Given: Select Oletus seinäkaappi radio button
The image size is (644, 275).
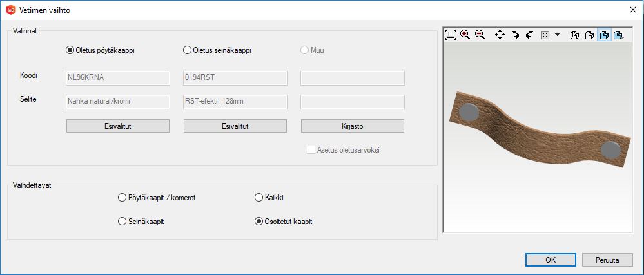Looking at the screenshot, I should [x=188, y=50].
